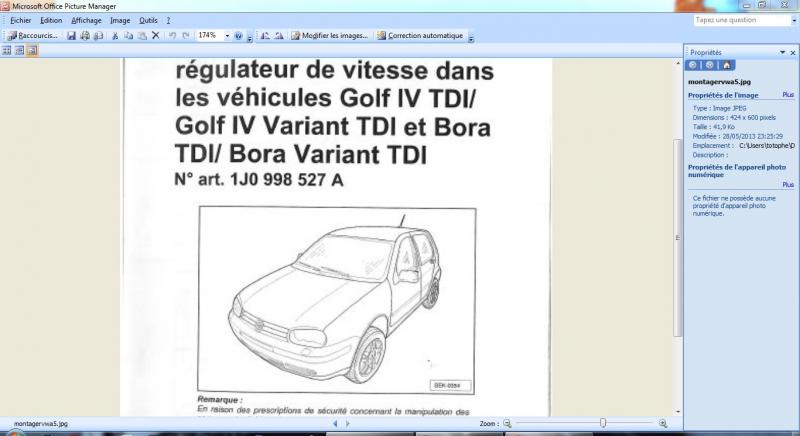Select the Single Picture view icon
Screen dimensions: 800x436
click(x=32, y=50)
